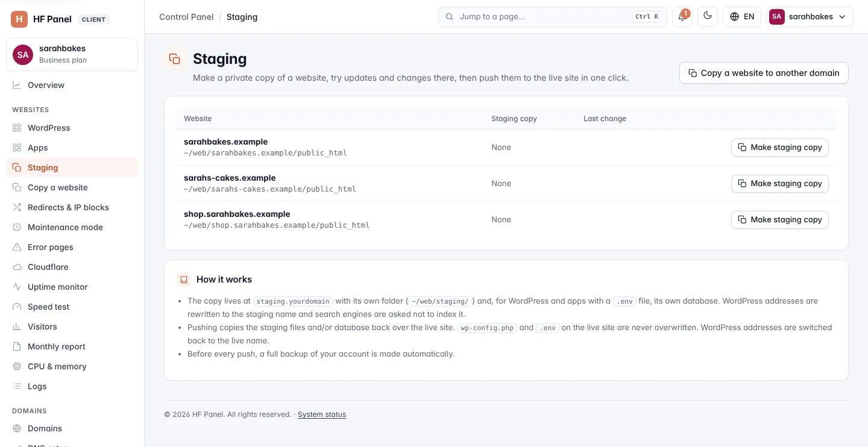Make staging copy for shop.sarahbakes.example

tap(780, 220)
